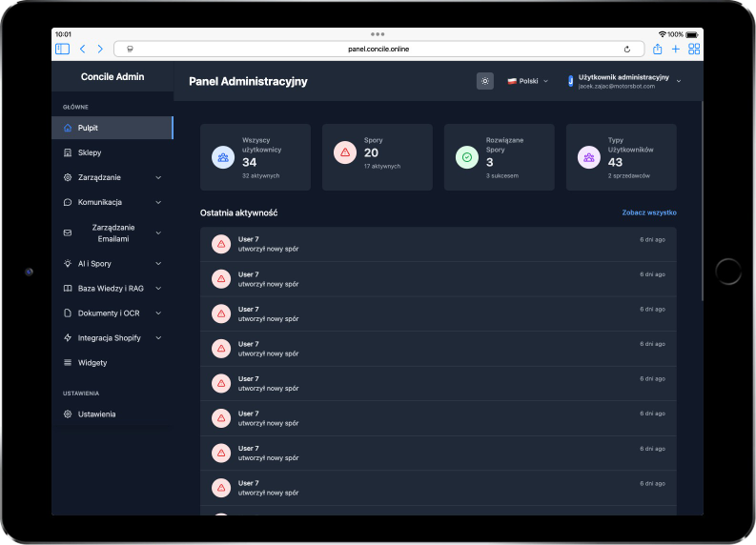Select Widgety in the sidebar
756x545 pixels.
(92, 362)
